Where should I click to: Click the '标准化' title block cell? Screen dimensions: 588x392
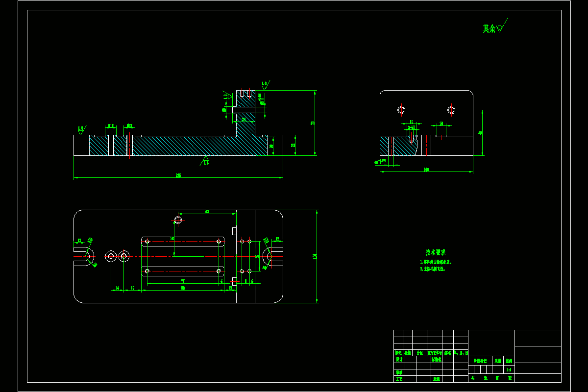point(437,359)
